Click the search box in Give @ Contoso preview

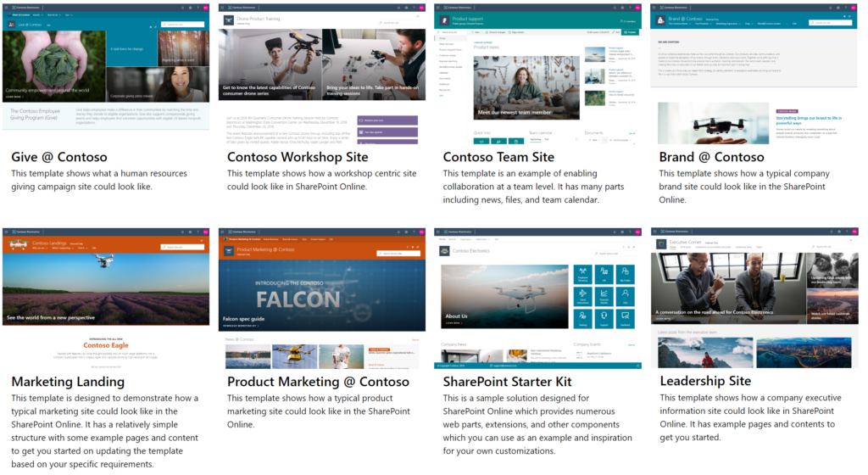pos(182,25)
